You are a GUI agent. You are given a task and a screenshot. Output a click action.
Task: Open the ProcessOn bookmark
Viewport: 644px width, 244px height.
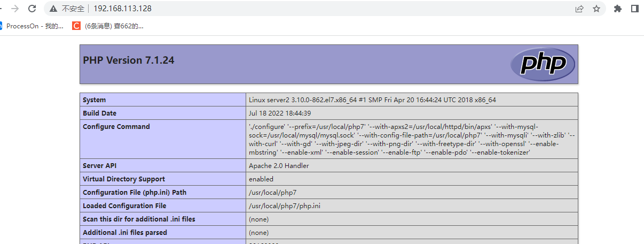tap(32, 26)
